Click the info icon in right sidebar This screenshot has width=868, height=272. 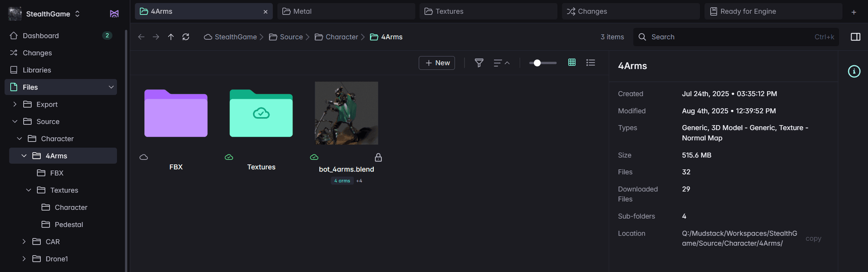coord(854,71)
